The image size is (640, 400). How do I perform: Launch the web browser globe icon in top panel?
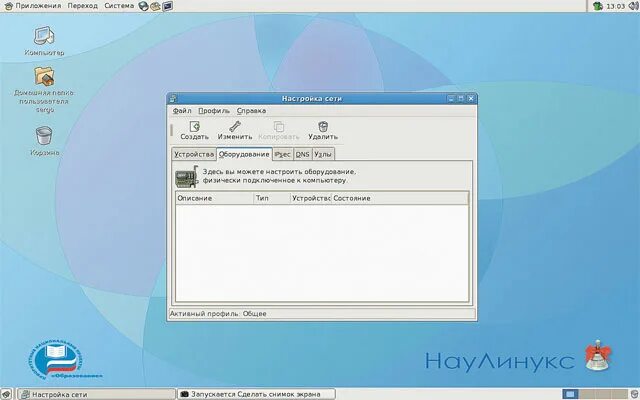(x=143, y=6)
